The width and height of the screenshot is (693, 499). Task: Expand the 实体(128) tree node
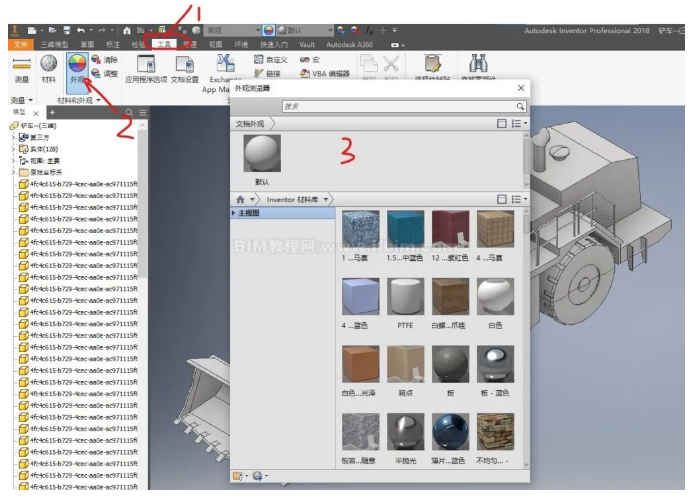[x=13, y=149]
